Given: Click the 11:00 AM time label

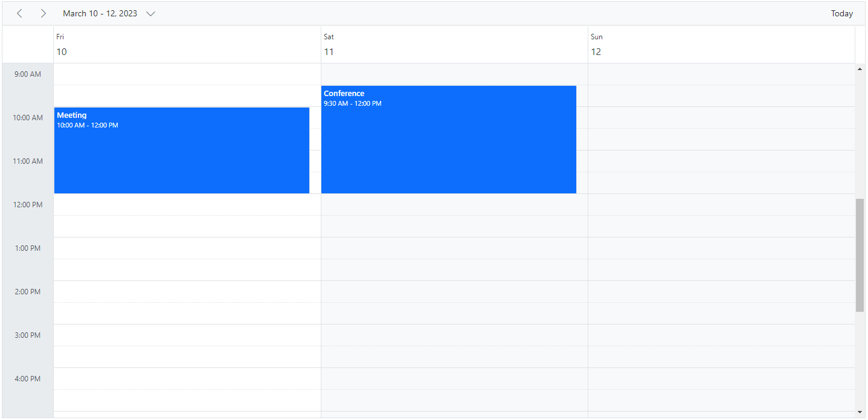Looking at the screenshot, I should (28, 161).
